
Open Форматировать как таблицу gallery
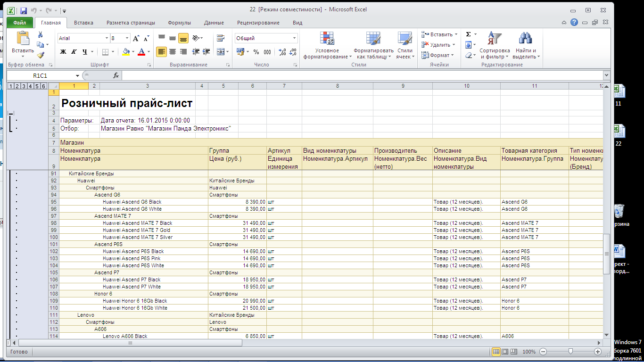tap(373, 46)
